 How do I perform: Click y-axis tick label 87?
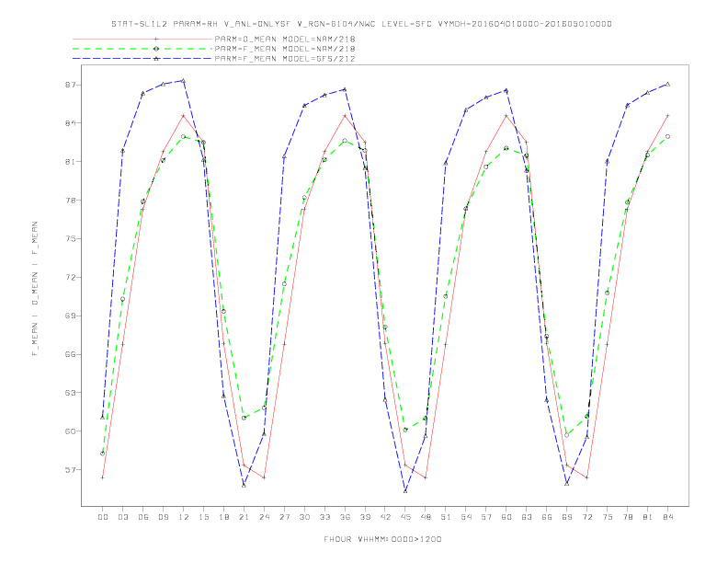71,85
